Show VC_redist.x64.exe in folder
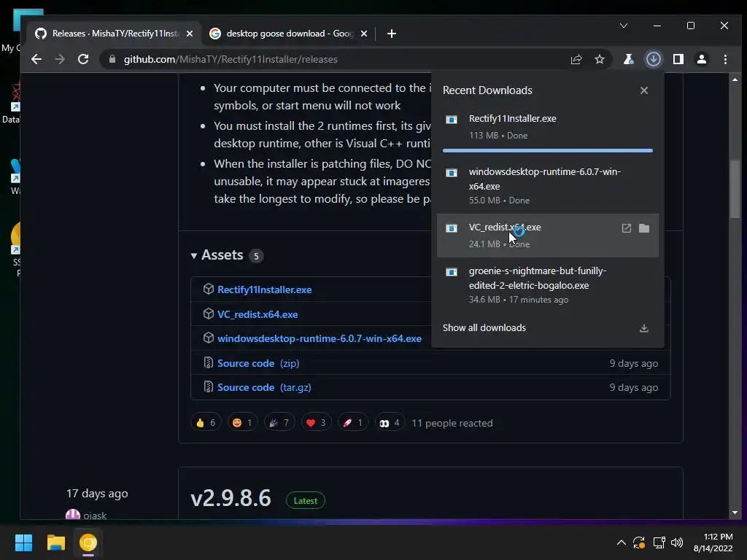This screenshot has height=560, width=747. [644, 228]
